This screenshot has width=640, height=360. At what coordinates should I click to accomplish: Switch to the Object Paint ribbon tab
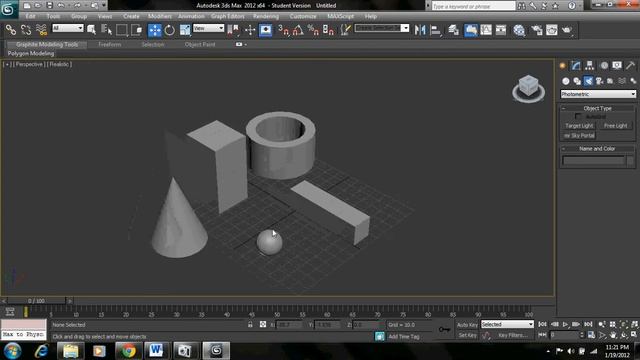pyautogui.click(x=200, y=44)
